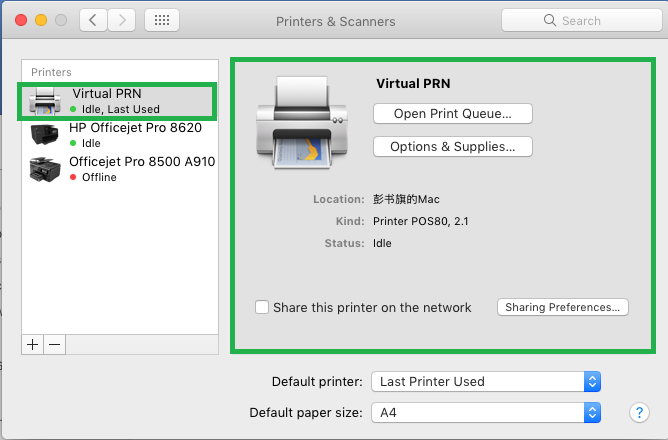
Task: Click the forward arrow navigation button
Action: pyautogui.click(x=122, y=20)
